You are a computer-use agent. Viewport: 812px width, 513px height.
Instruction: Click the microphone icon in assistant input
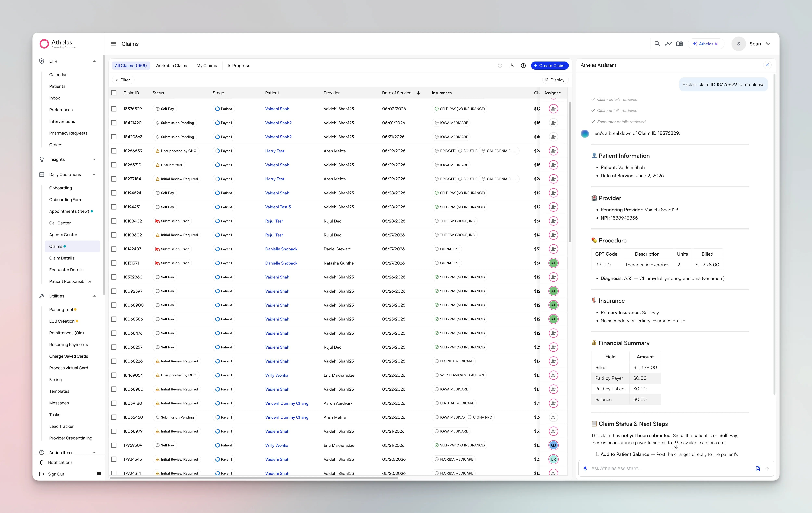pyautogui.click(x=585, y=469)
